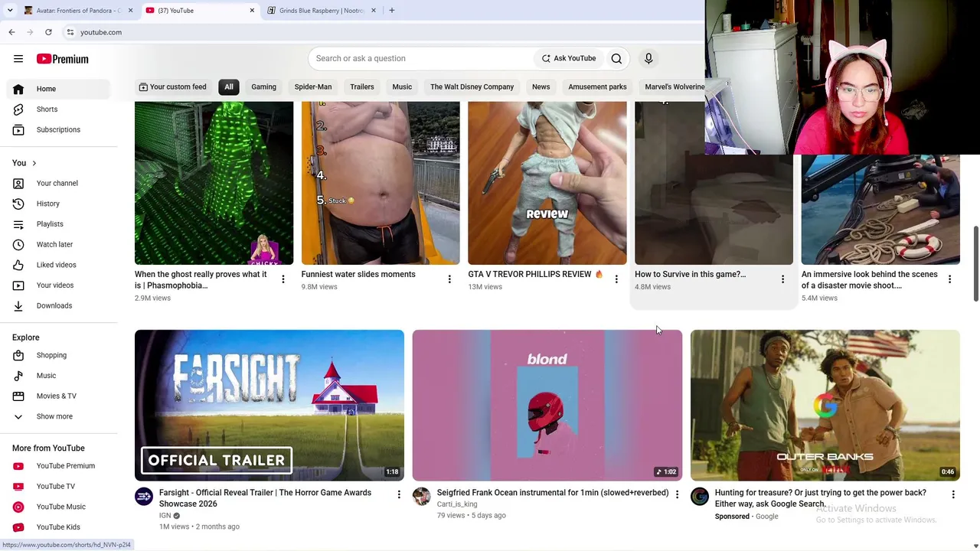Open options menu for Survive game short
Screen dimensions: 980x551
[x=782, y=279]
